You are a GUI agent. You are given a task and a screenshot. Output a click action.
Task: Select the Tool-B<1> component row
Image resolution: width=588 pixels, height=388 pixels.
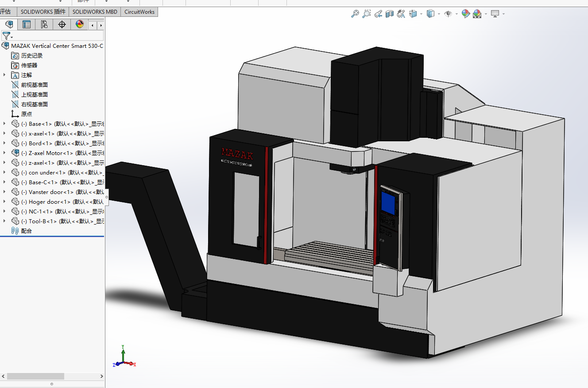(58, 221)
